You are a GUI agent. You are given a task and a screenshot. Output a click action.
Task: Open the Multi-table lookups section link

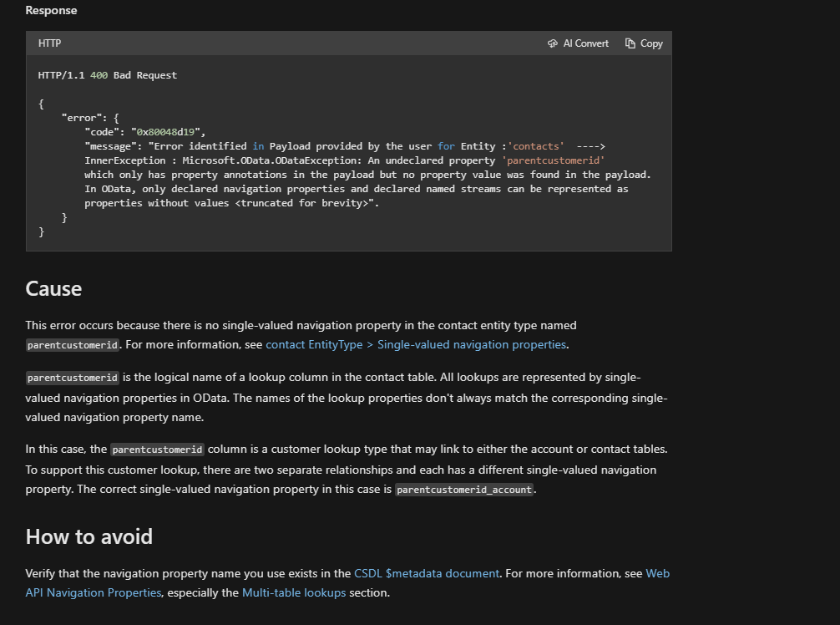click(293, 592)
